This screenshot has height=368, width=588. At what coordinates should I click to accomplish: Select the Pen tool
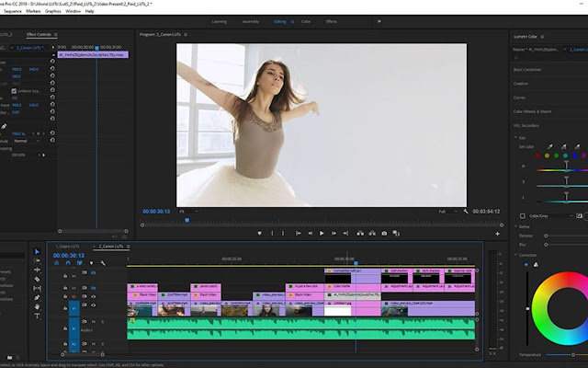tap(38, 297)
